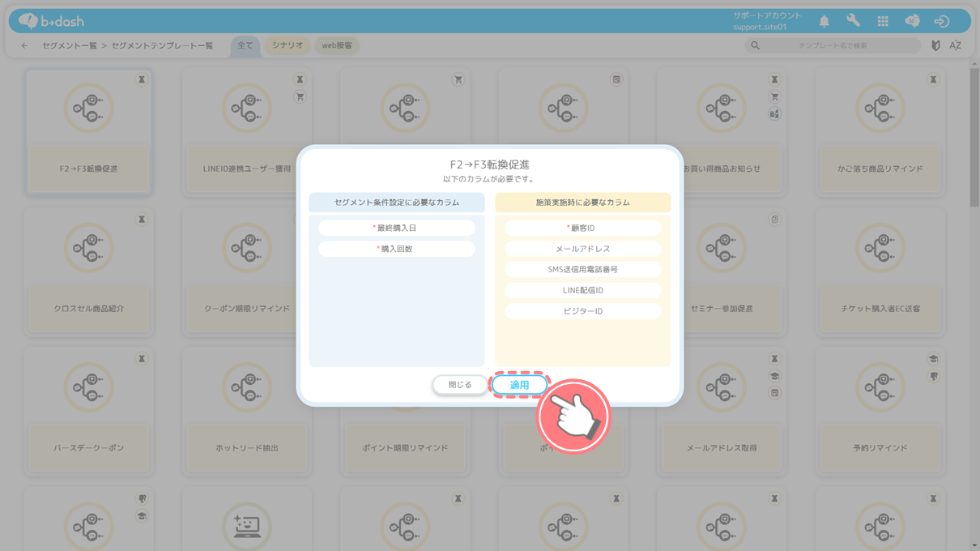Screen dimensions: 980x551
Task: Select the template card with laptop icon
Action: 246,519
